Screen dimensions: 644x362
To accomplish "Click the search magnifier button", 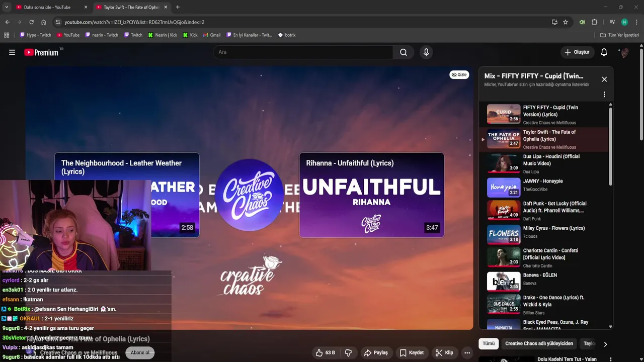I will (x=404, y=52).
